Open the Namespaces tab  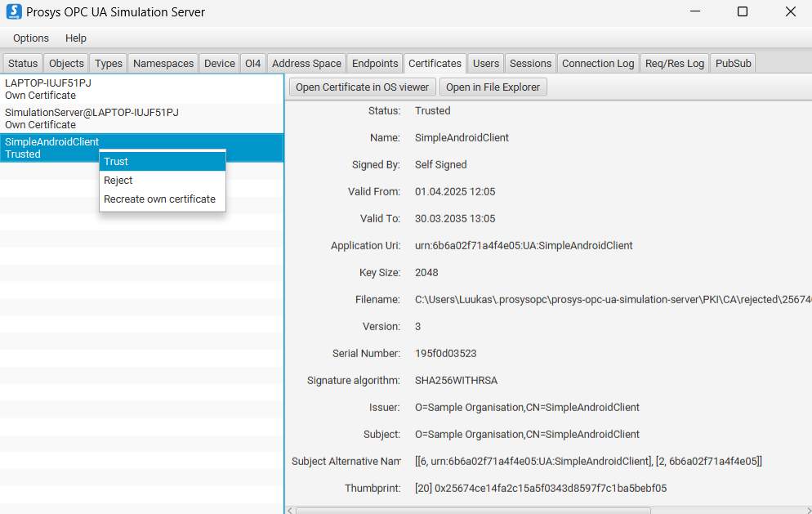pyautogui.click(x=163, y=64)
